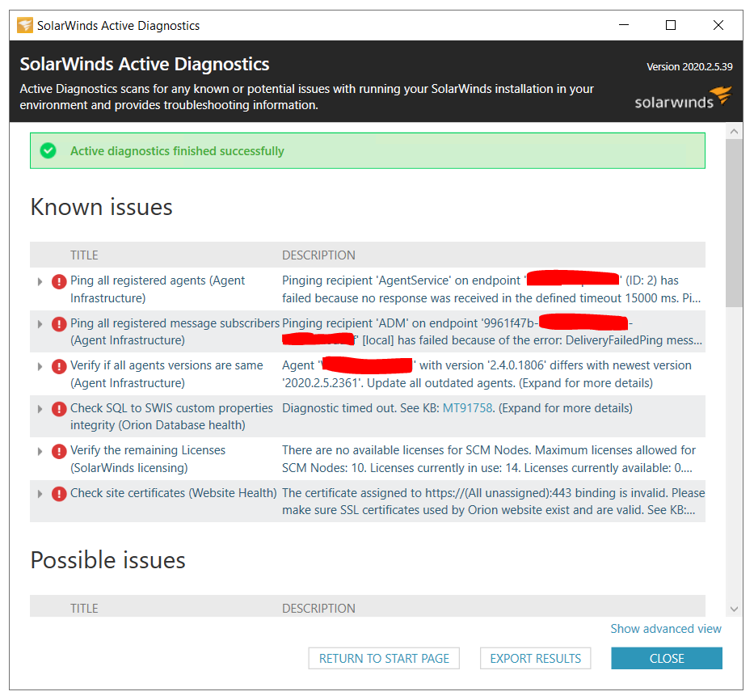754x700 pixels.
Task: Expand the Ping all registered message subscribers row
Action: coord(40,324)
